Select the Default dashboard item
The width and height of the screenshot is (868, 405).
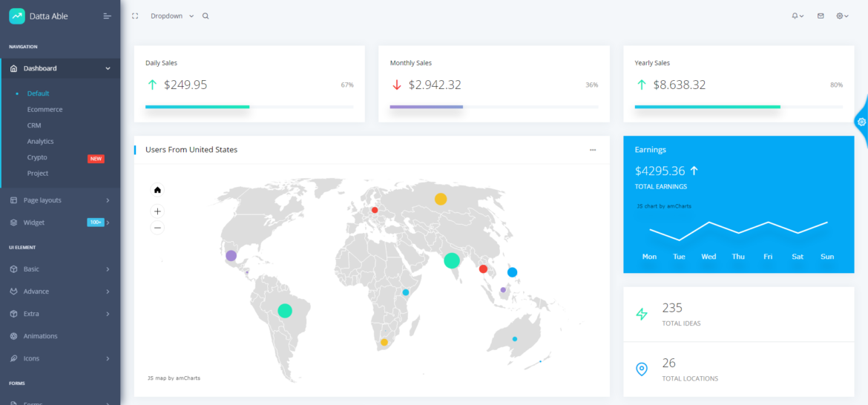tap(38, 93)
